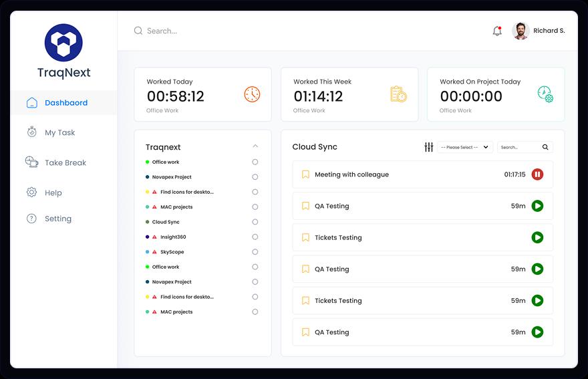Open the Help page link
The width and height of the screenshot is (588, 379).
[53, 193]
